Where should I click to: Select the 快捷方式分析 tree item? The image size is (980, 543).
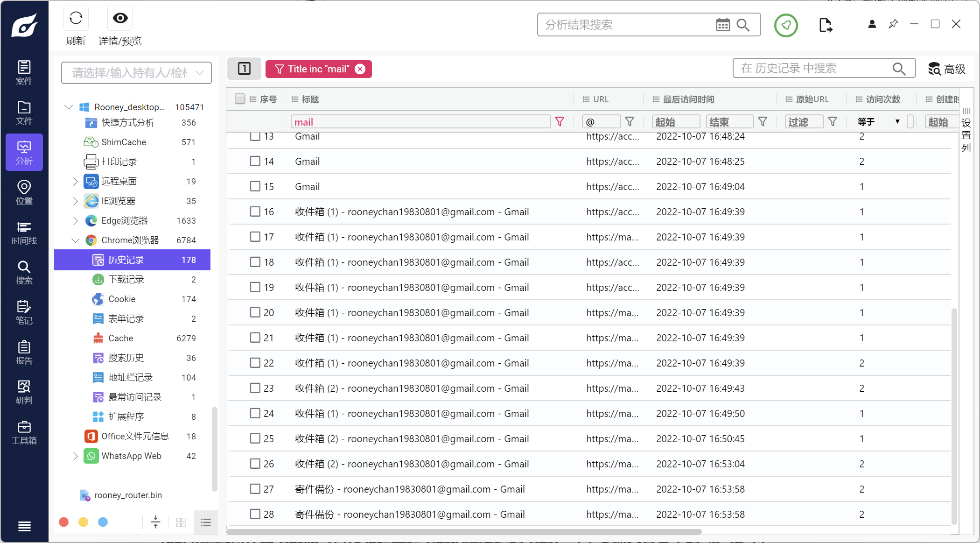(133, 122)
